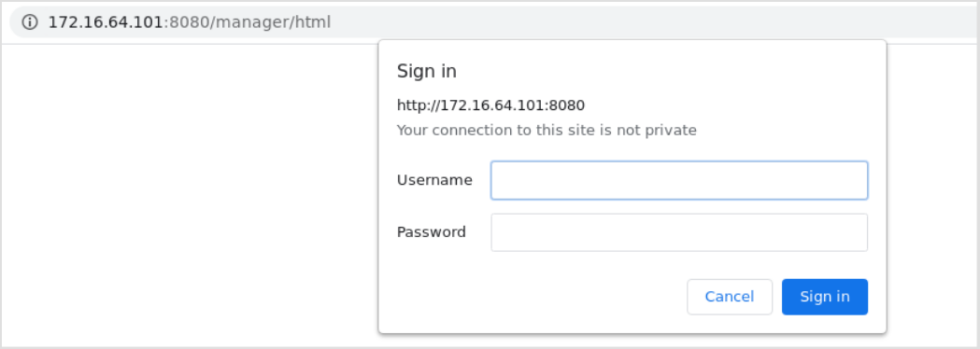
Task: Click the :8080 port in address bar
Action: click(186, 22)
